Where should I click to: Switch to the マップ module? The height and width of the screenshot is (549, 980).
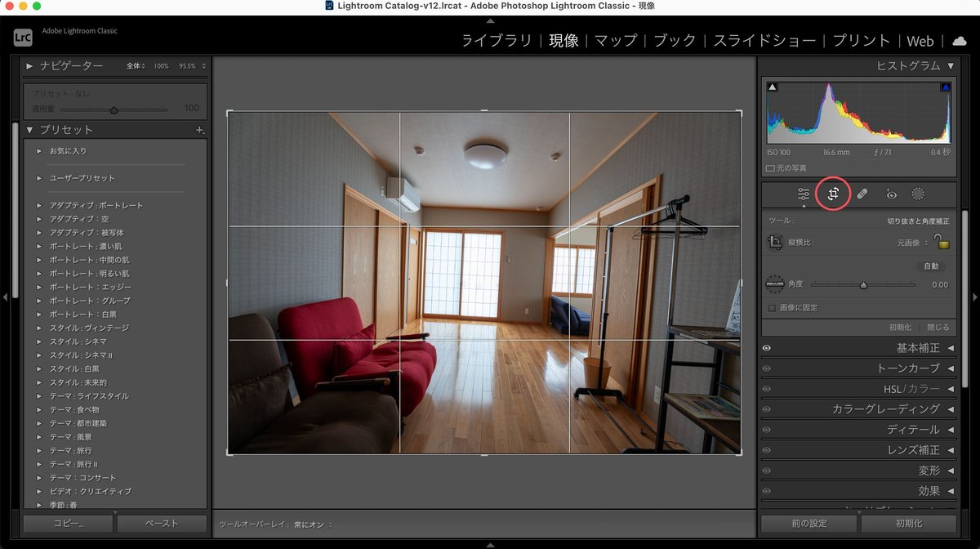[616, 40]
